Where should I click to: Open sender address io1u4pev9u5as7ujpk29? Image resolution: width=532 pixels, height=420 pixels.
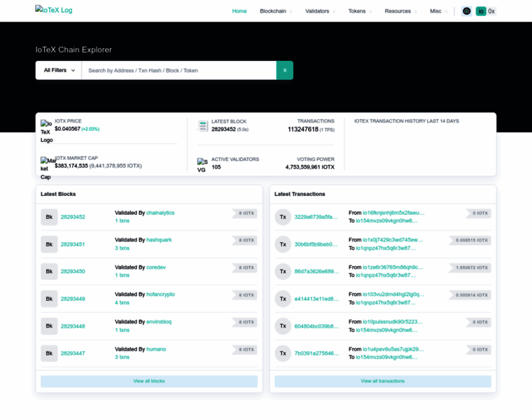pos(393,349)
